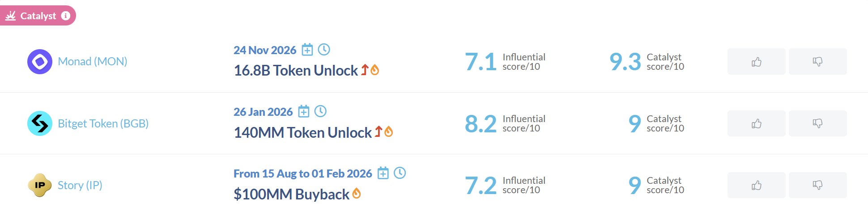Add Story buyback event to calendar
Image resolution: width=868 pixels, height=220 pixels.
[x=383, y=173]
